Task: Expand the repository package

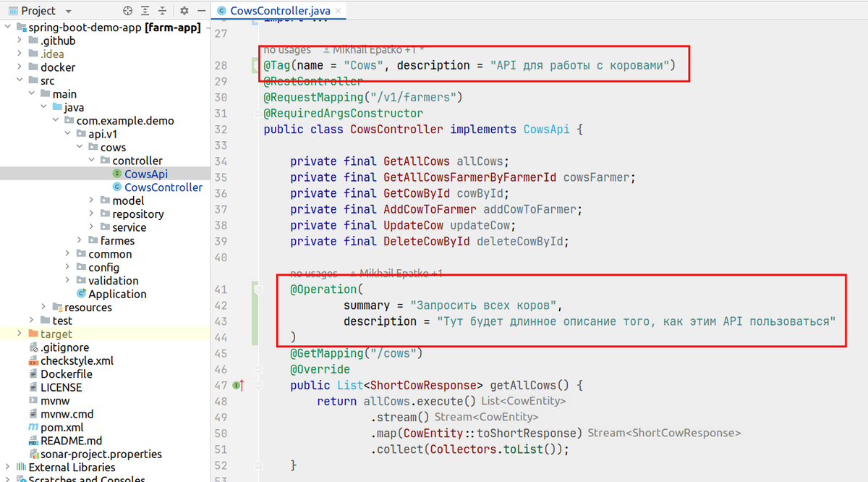Action: tap(92, 214)
